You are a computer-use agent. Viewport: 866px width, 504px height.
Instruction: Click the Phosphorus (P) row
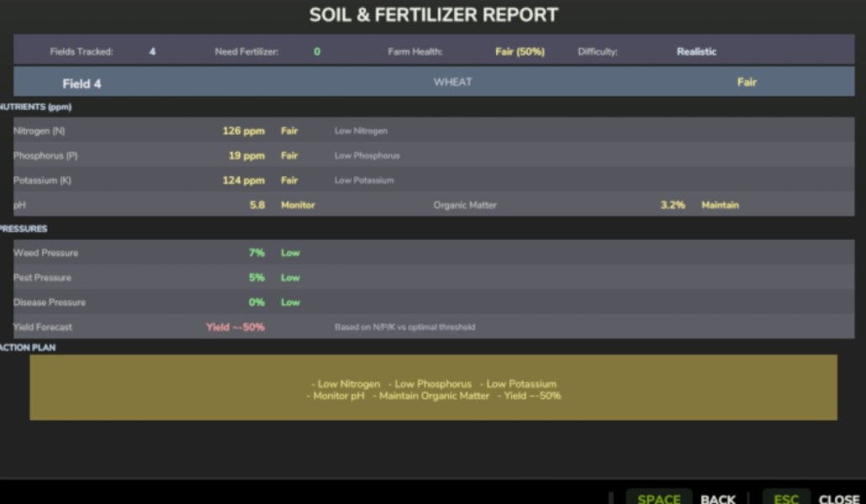click(x=434, y=155)
